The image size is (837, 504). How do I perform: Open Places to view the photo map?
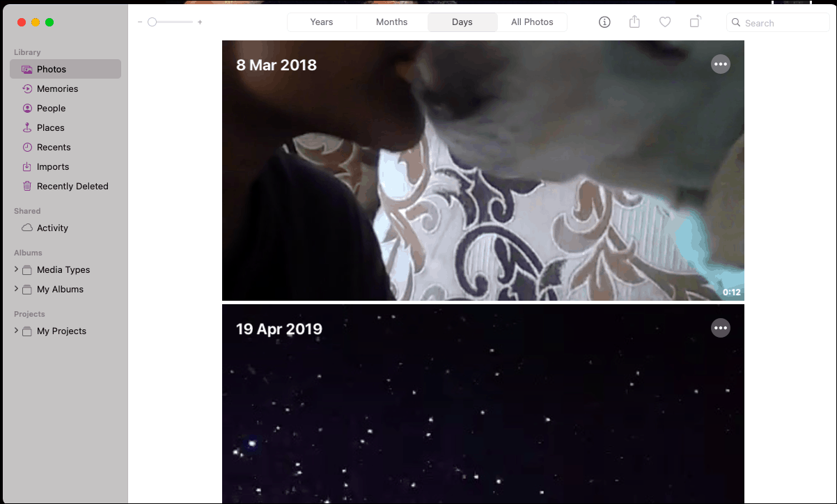[50, 127]
